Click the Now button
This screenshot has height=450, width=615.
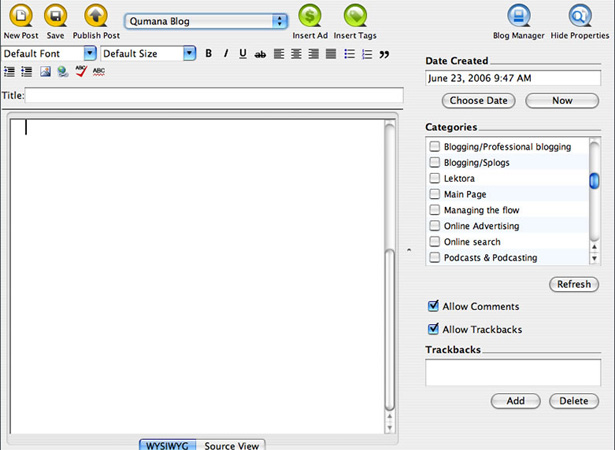pyautogui.click(x=562, y=100)
